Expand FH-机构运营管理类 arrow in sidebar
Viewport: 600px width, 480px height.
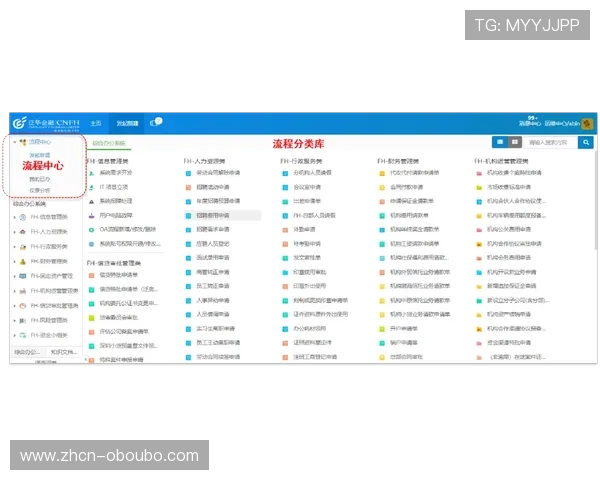[x=15, y=291]
